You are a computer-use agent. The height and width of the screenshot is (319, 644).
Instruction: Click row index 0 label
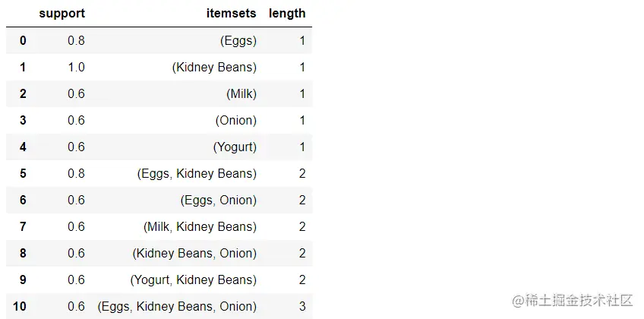coord(23,41)
